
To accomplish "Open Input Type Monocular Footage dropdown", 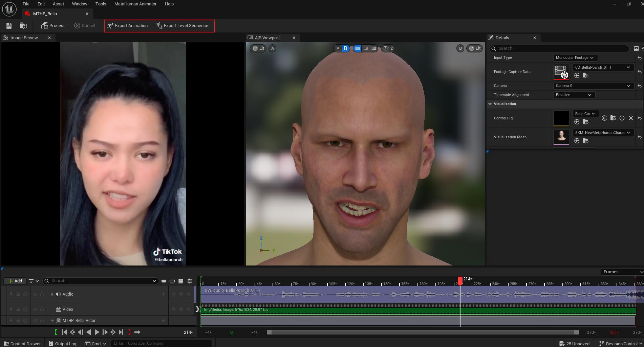I will tap(575, 58).
